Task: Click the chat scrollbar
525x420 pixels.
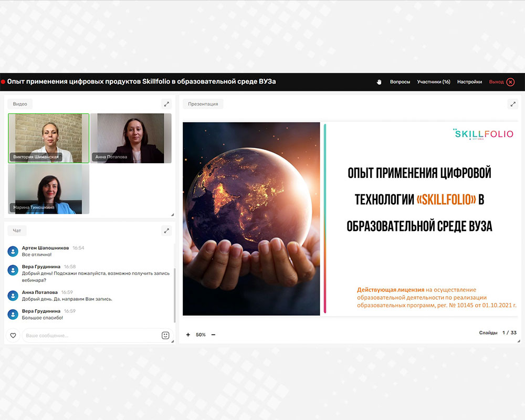Action: coord(174,295)
